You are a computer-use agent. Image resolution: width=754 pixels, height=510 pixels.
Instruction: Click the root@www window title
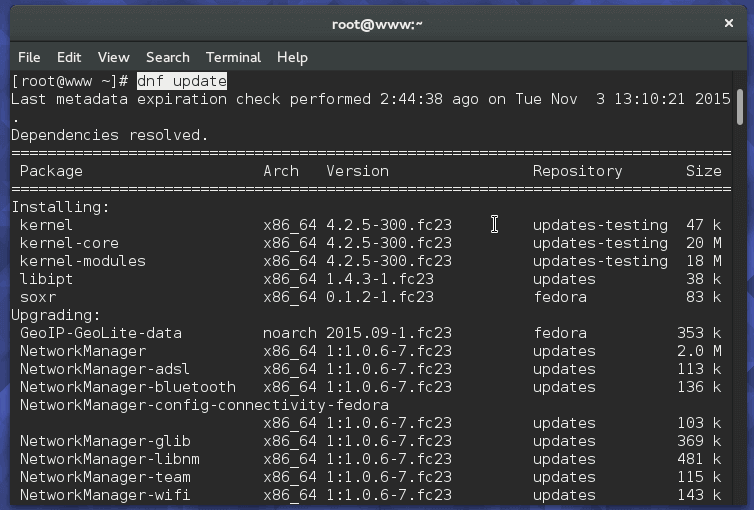pos(377,23)
